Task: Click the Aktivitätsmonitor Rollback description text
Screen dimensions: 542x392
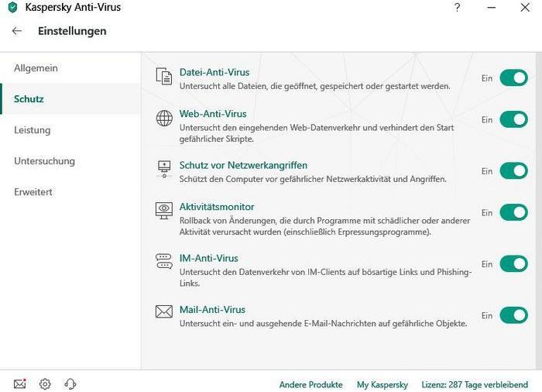Action: click(324, 226)
